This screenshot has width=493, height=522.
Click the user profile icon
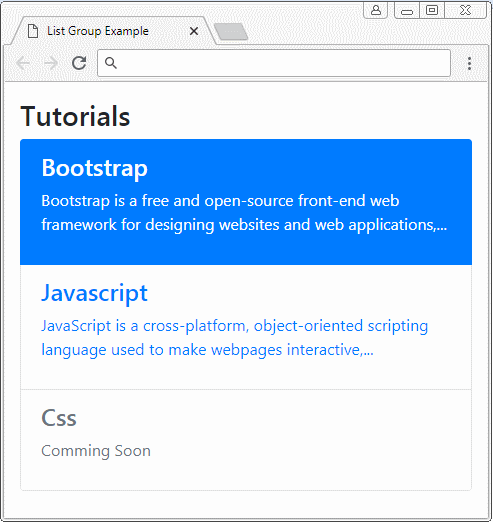pyautogui.click(x=376, y=10)
